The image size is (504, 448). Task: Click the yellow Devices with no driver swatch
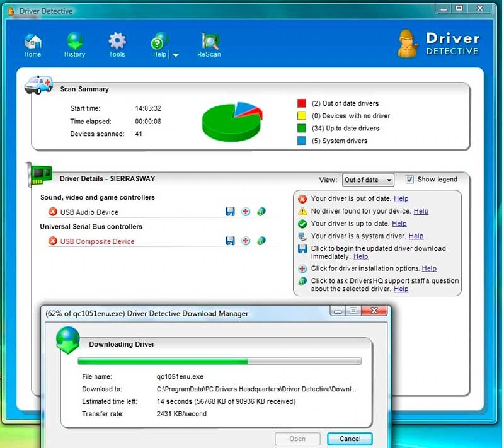302,116
